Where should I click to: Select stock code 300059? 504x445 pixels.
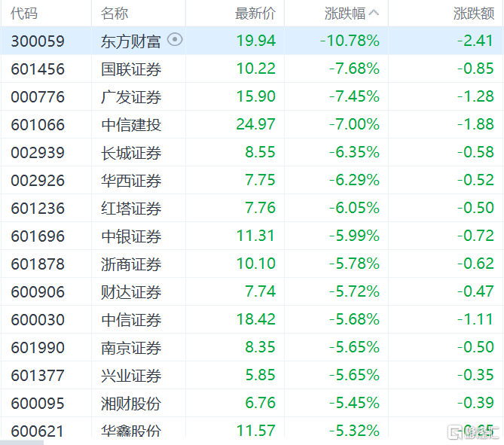(x=38, y=41)
